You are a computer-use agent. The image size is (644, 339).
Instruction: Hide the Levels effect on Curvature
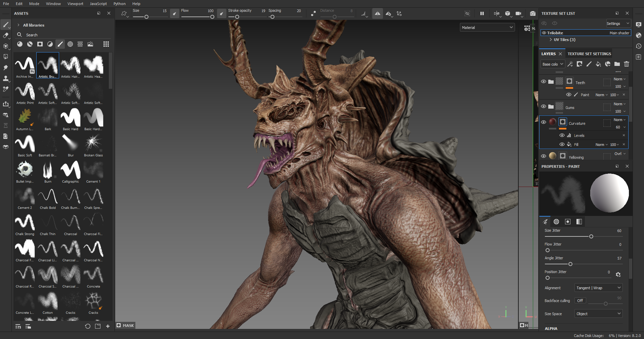click(x=562, y=136)
